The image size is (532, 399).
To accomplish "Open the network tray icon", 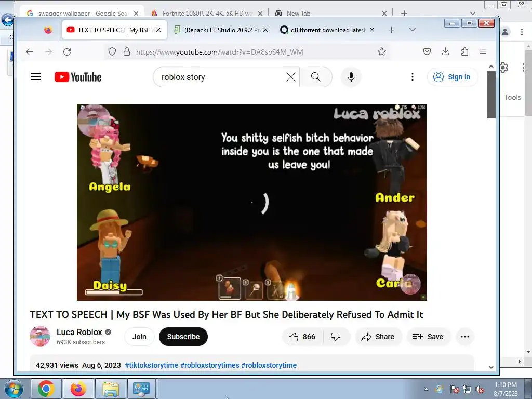I will pos(467,390).
